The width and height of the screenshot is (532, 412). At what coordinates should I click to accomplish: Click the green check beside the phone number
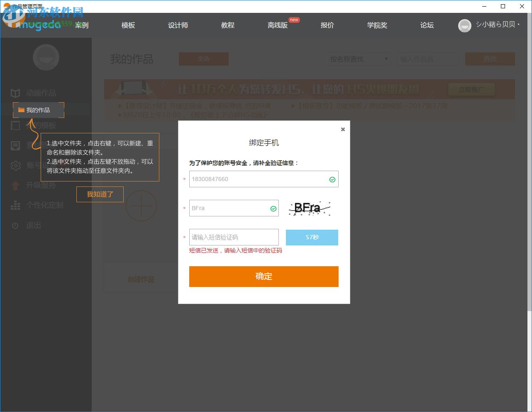pos(332,179)
